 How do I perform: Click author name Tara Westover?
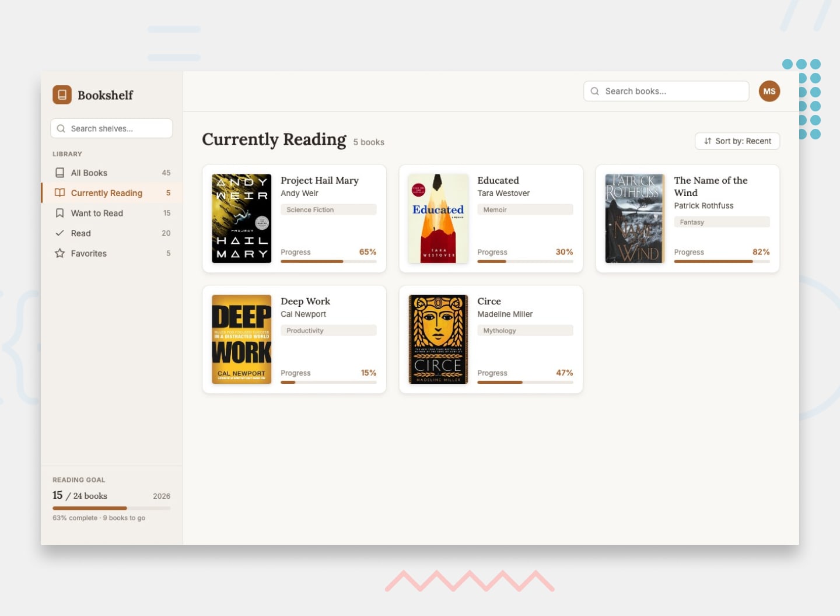(503, 193)
